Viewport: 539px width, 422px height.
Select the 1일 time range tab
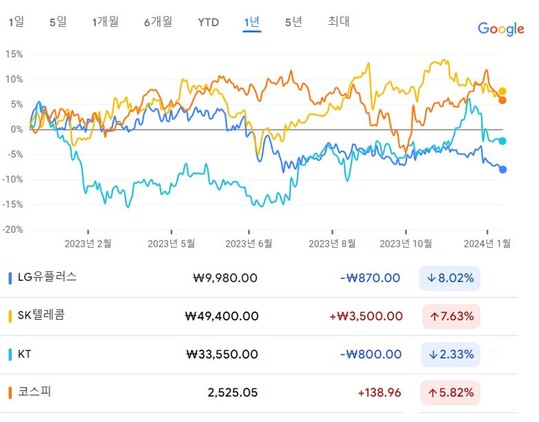[x=16, y=22]
